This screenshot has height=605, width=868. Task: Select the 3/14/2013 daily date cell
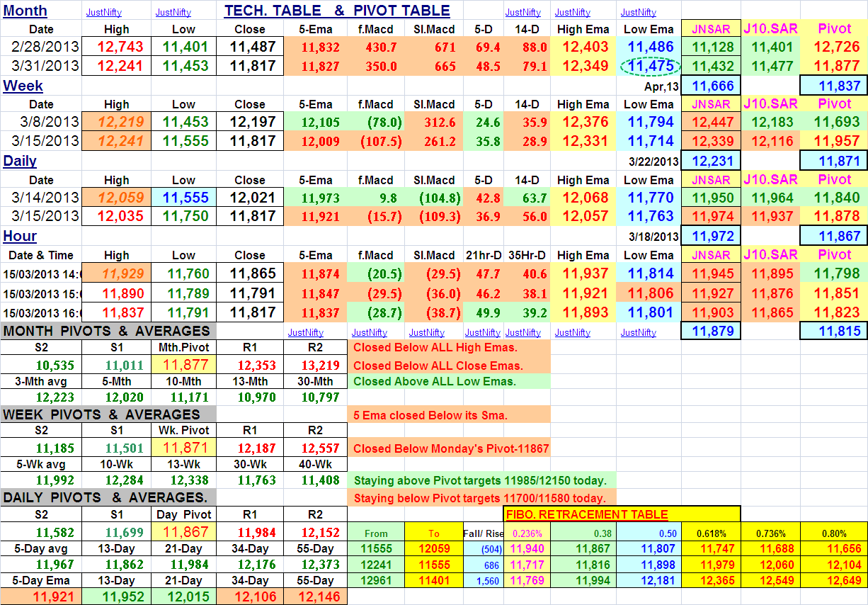[41, 197]
